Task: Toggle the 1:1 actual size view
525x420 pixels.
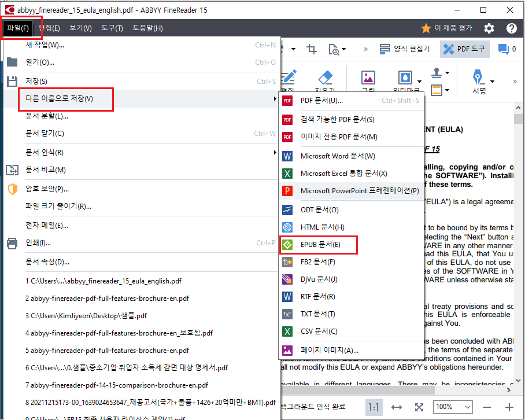Action: pos(374,407)
